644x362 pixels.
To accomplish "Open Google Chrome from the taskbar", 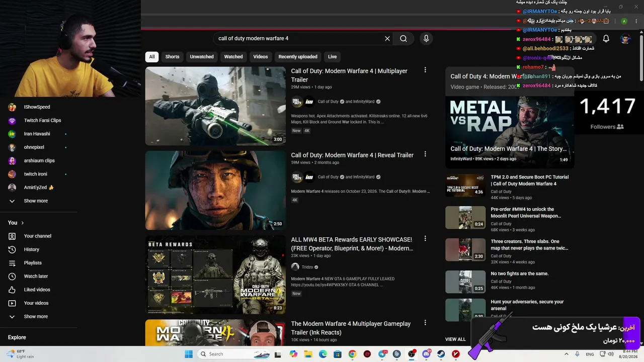I will [x=352, y=354].
